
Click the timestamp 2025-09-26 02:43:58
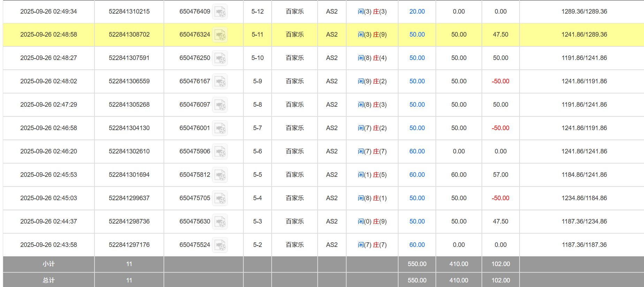48,245
